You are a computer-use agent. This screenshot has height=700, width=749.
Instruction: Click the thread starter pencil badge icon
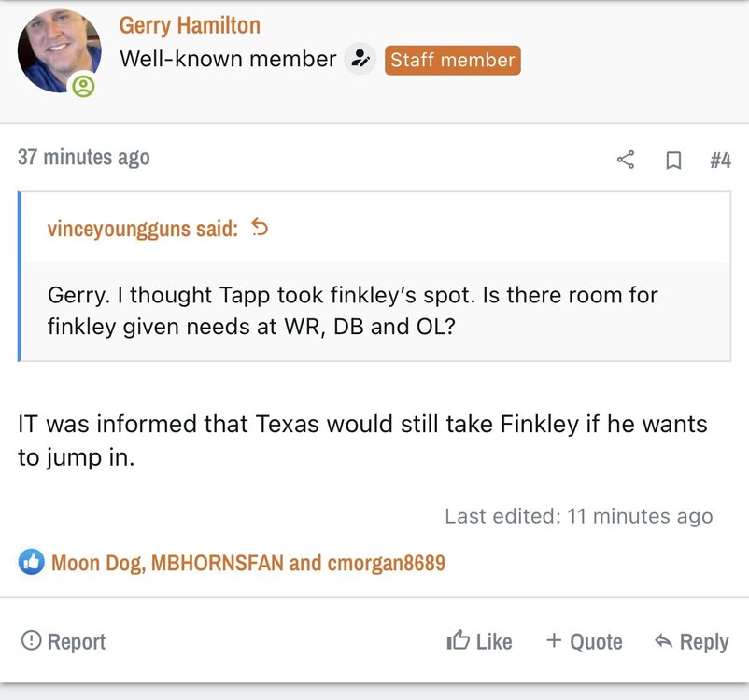[x=360, y=60]
